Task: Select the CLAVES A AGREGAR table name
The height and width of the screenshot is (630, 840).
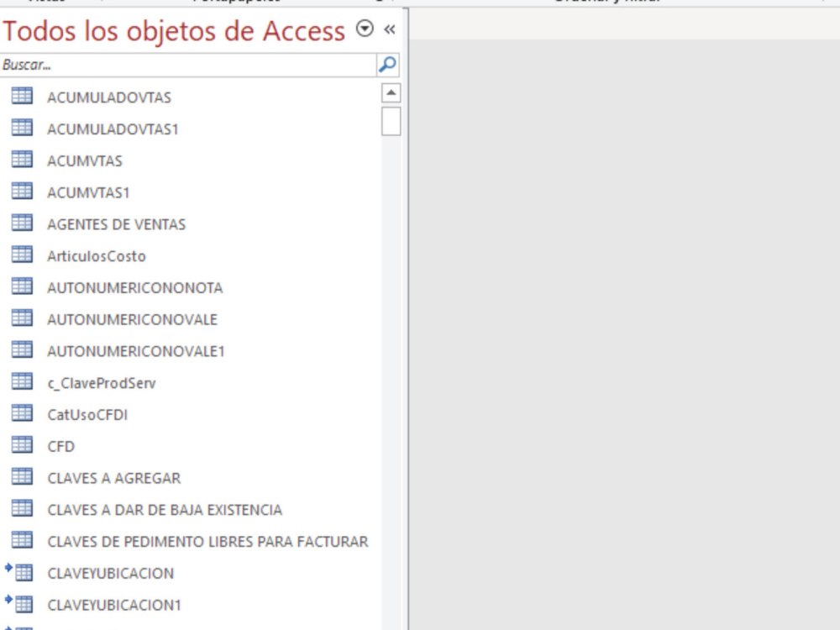Action: point(114,478)
